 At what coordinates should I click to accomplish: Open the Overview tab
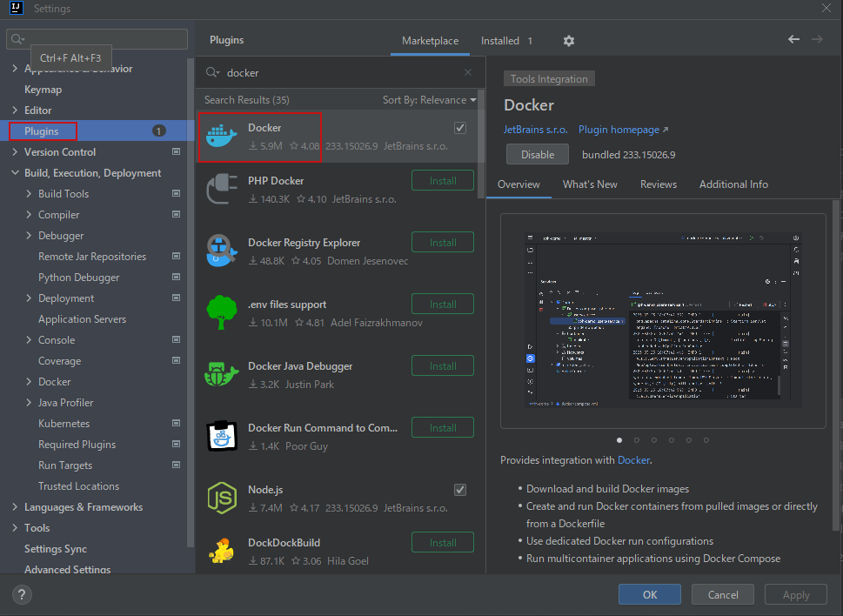pyautogui.click(x=519, y=184)
